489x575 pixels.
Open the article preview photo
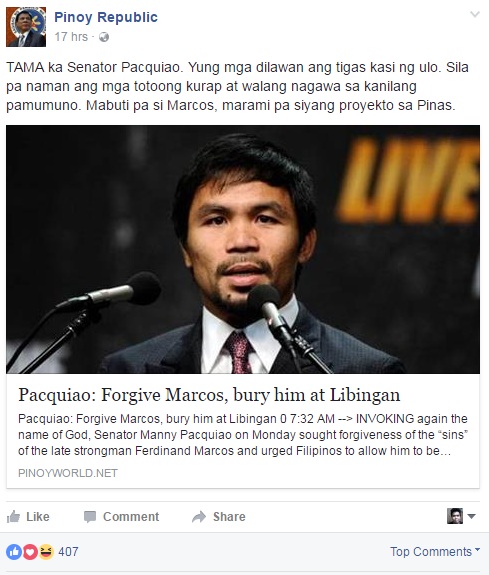(243, 249)
